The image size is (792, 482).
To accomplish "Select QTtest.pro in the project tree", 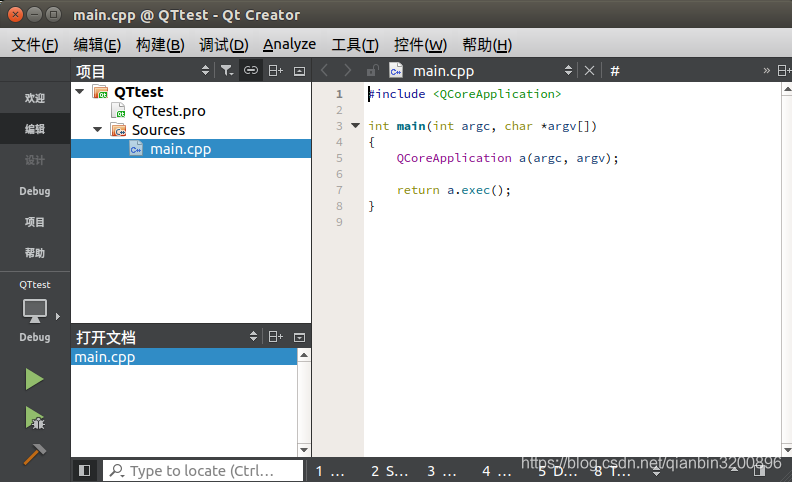I will pos(168,111).
